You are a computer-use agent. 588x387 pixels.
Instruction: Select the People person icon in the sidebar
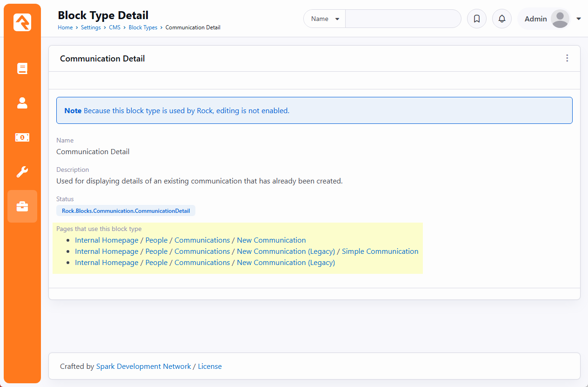pos(22,103)
